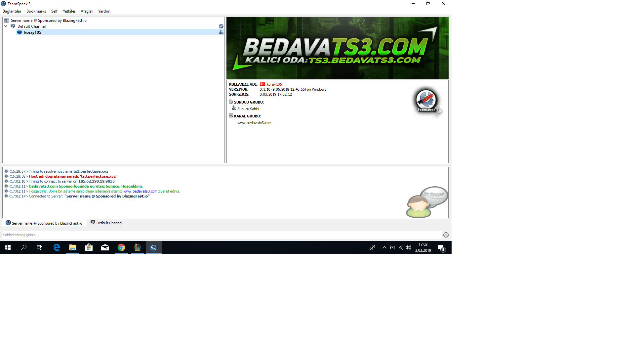This screenshot has width=644, height=348.
Task: Open the Araçlar menu
Action: (87, 11)
